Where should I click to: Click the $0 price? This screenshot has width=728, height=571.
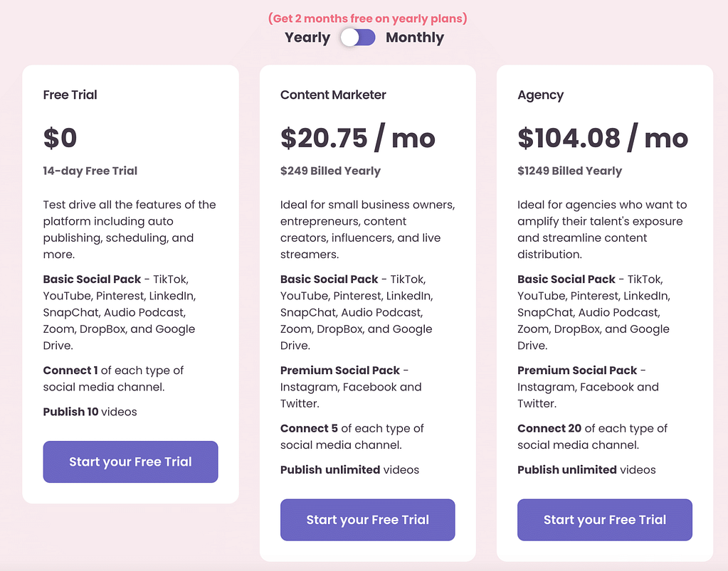pos(60,138)
